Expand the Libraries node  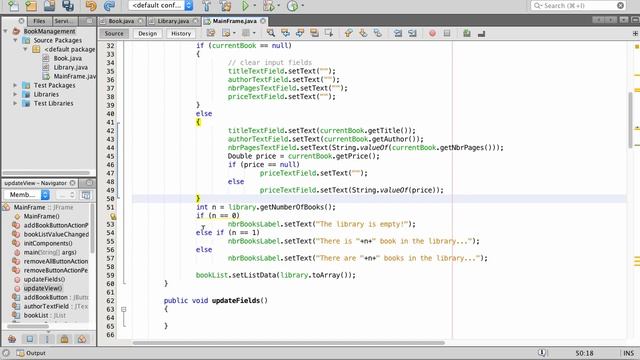(16, 94)
